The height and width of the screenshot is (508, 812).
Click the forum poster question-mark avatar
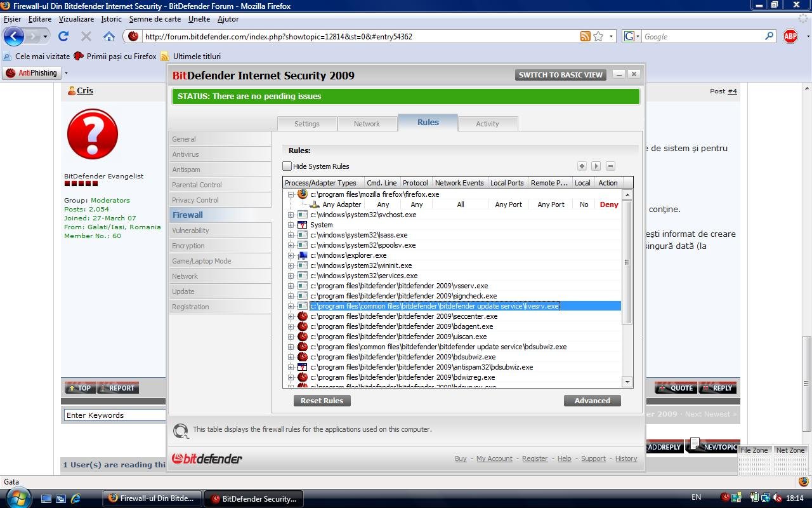click(x=93, y=134)
